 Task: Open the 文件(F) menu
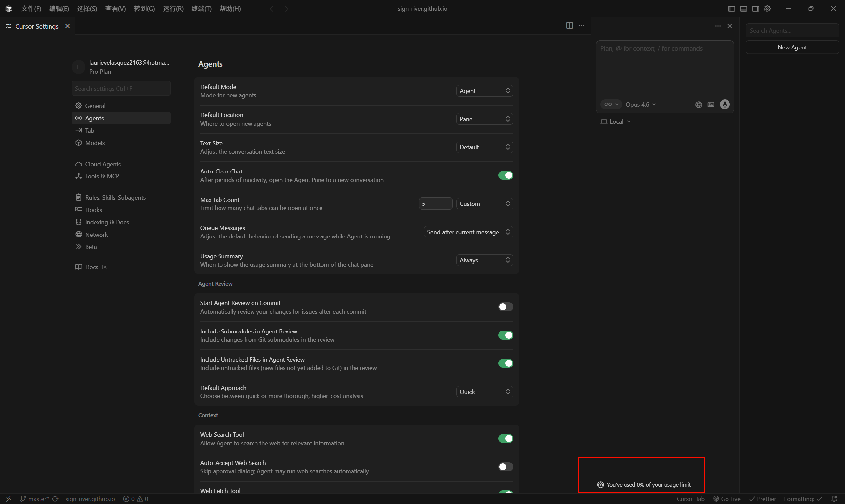[31, 9]
